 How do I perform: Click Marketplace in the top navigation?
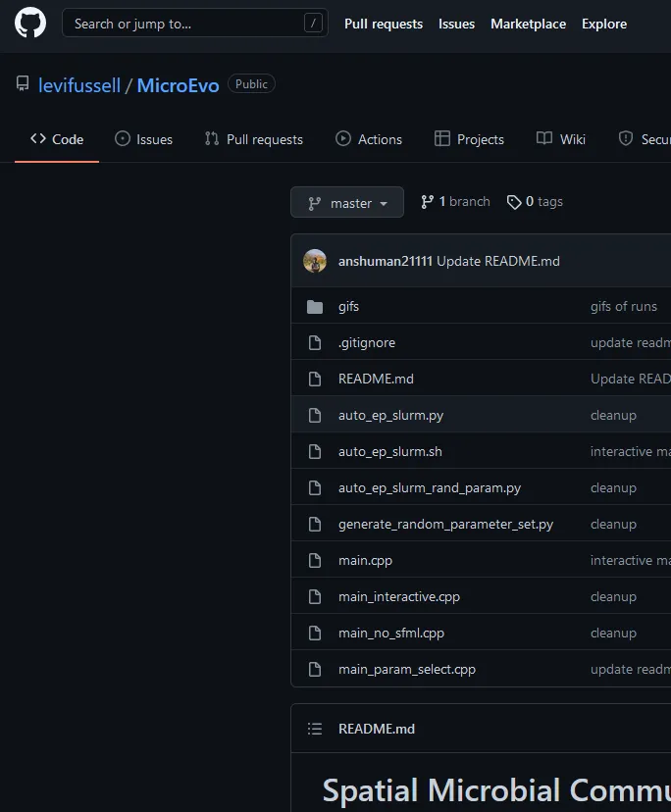pos(528,24)
